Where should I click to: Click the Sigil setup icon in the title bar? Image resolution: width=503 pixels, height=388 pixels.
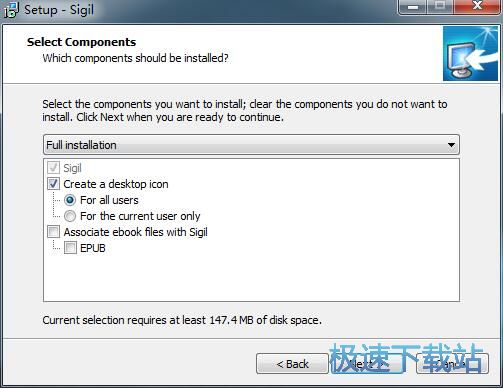pyautogui.click(x=11, y=10)
